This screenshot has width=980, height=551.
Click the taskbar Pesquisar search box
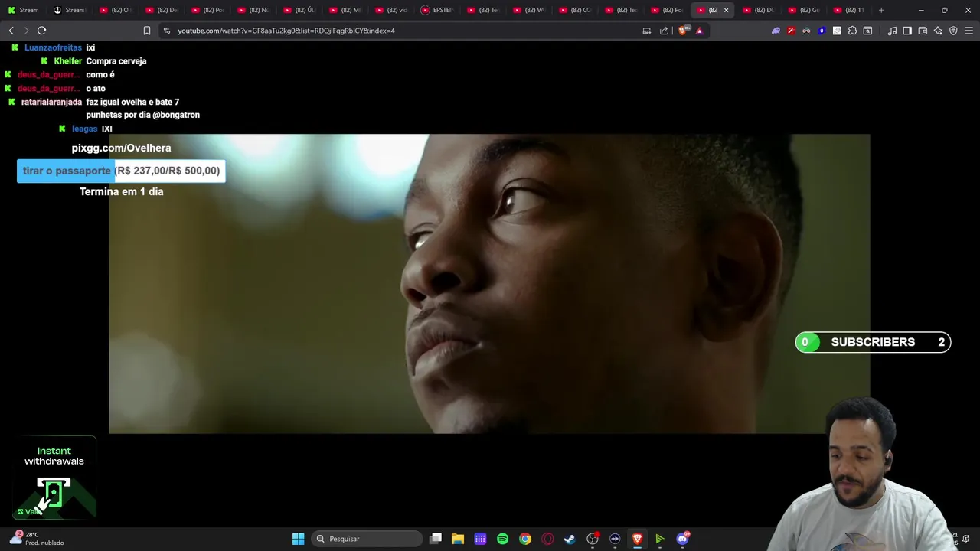click(367, 539)
